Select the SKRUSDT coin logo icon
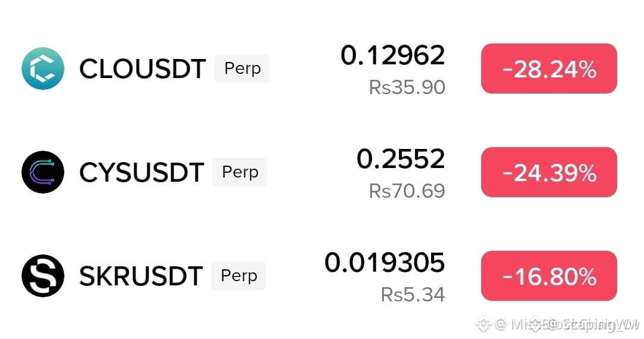This screenshot has height=339, width=644. point(43,276)
